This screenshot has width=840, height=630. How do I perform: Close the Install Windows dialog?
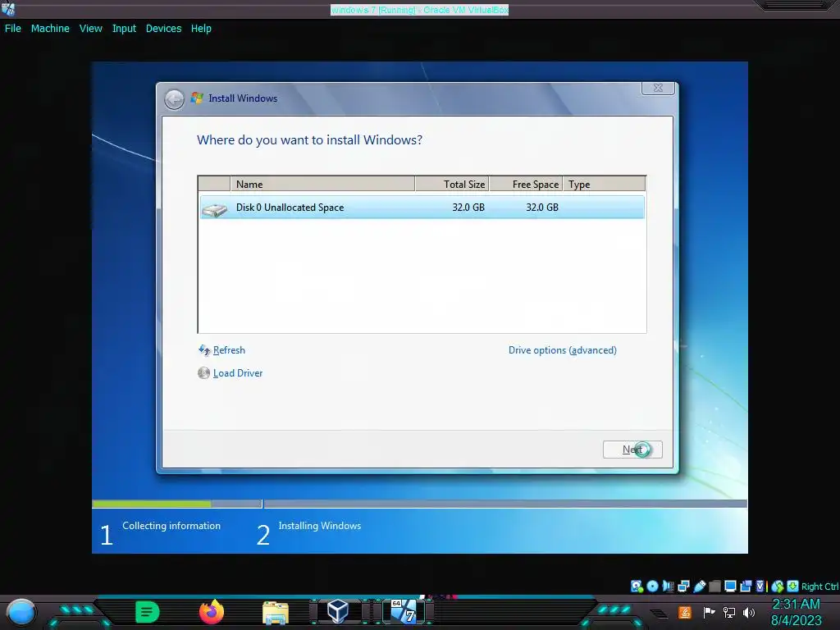point(658,88)
